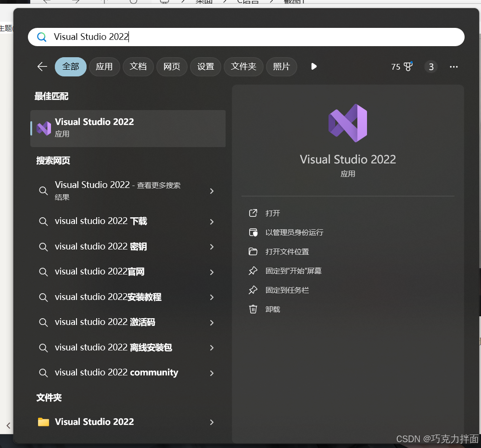Click the pin icon for 固定到任务栏
Viewport: 481px width, 448px height.
click(253, 290)
